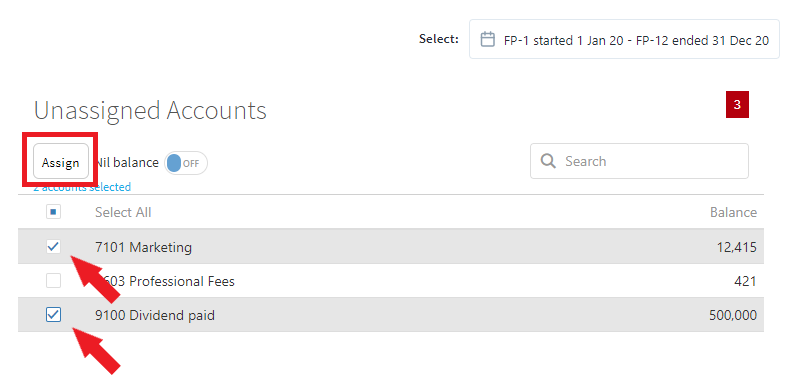Toggle the Select All checkbox
Image resolution: width=795 pixels, height=391 pixels.
[x=53, y=211]
